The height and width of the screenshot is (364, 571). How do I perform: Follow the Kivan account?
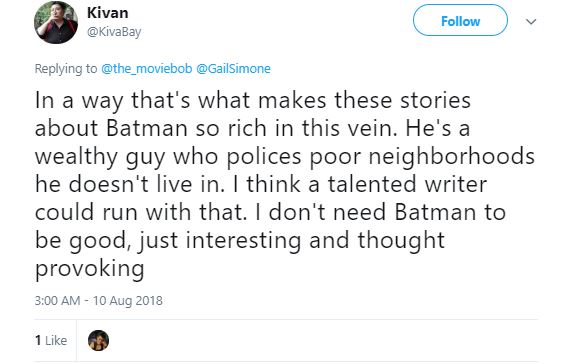(x=460, y=20)
